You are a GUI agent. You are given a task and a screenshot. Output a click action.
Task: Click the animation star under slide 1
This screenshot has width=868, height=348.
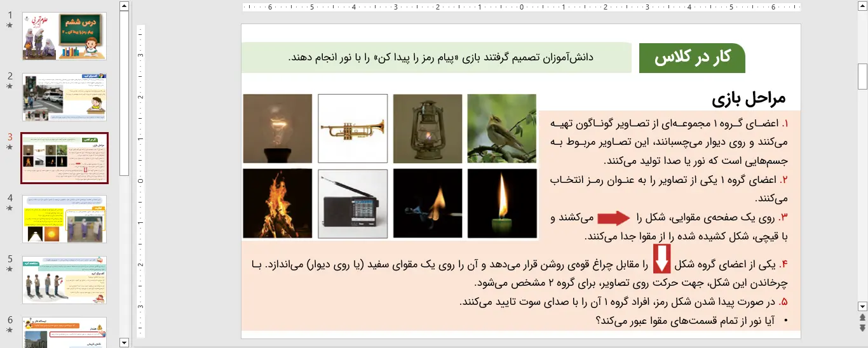click(9, 25)
